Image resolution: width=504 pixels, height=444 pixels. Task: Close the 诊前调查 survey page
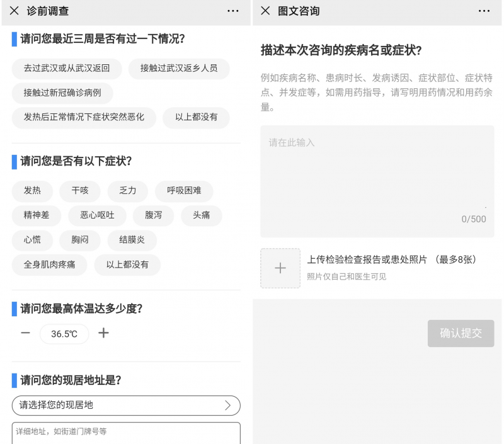pos(14,11)
